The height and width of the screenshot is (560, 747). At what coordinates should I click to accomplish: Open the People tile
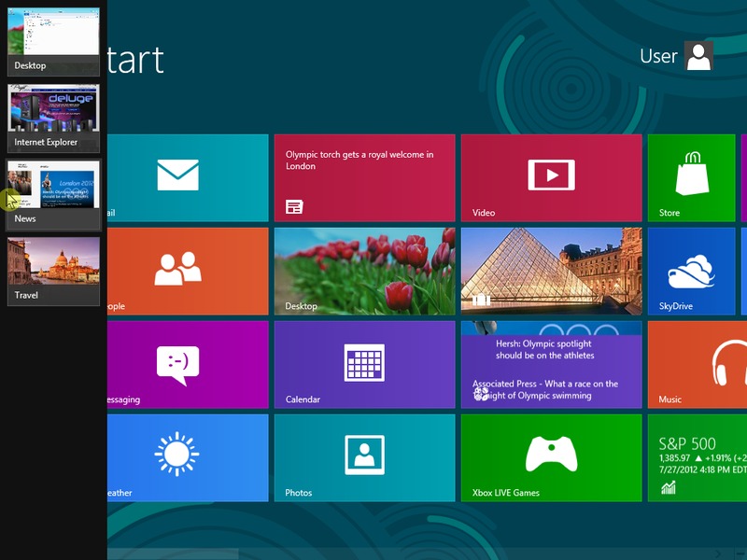177,271
